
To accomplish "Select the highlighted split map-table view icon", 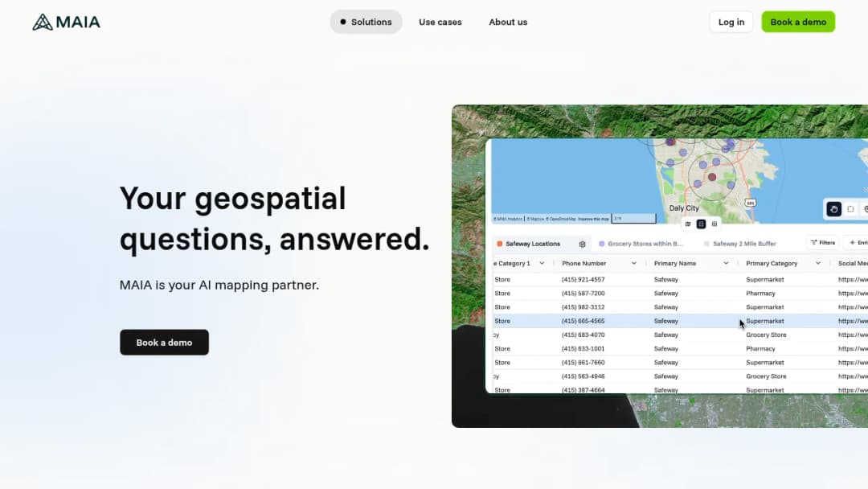I will 701,224.
